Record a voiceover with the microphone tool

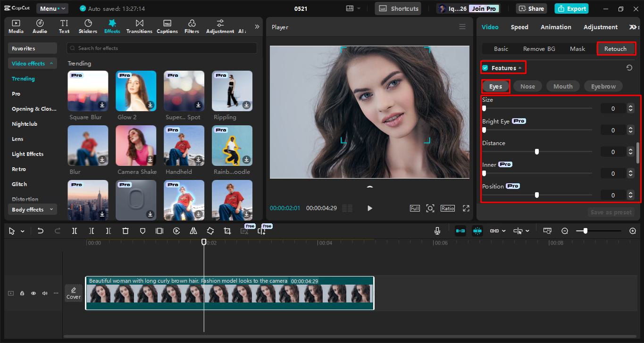437,230
